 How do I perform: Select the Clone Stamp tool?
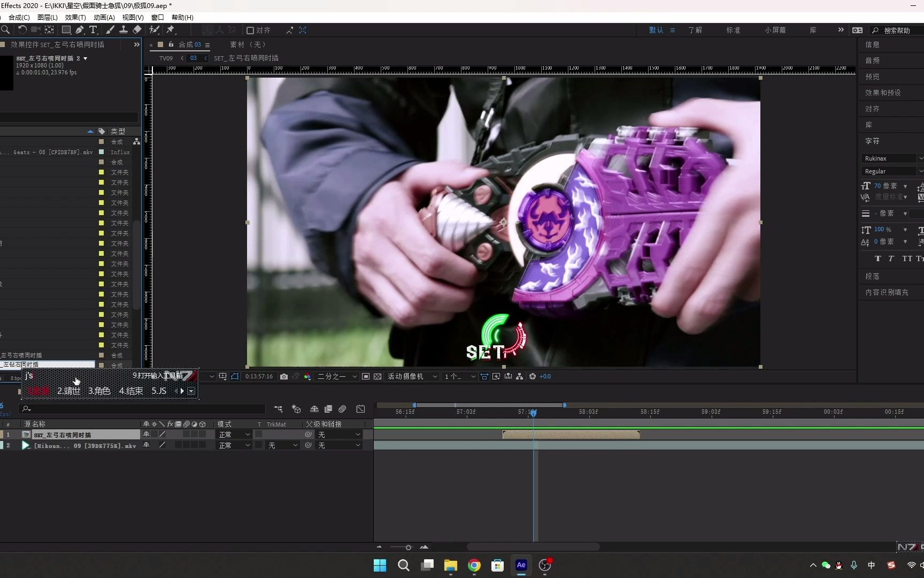click(123, 30)
